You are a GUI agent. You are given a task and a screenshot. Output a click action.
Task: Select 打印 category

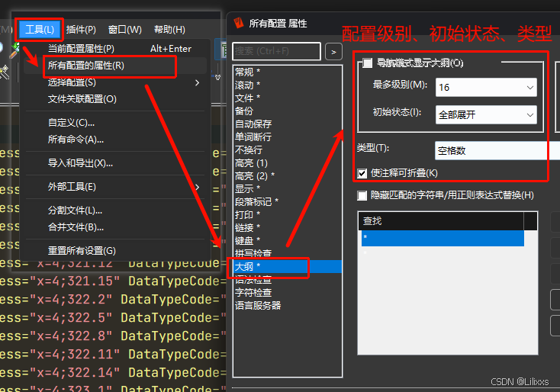coord(287,214)
